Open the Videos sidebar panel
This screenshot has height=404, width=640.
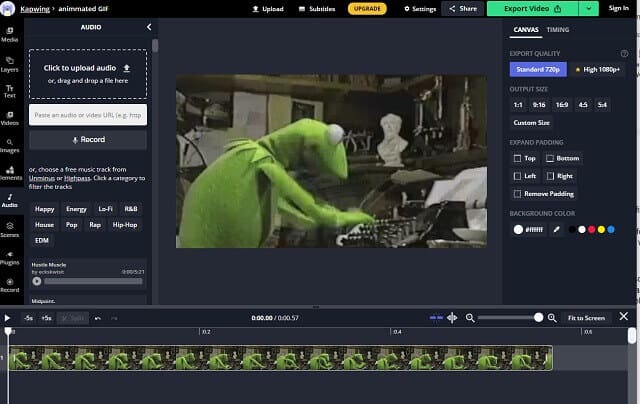click(9, 118)
